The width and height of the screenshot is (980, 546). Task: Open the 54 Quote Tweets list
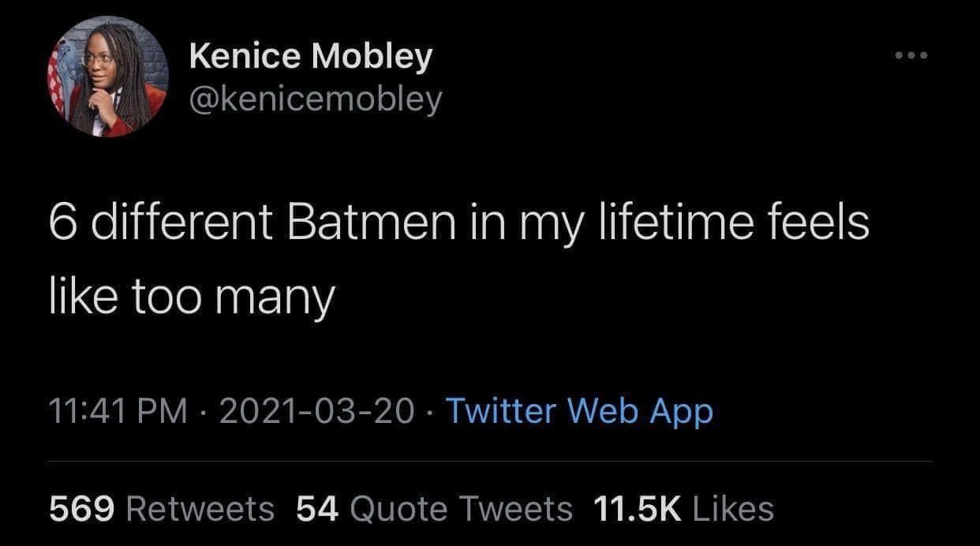(x=435, y=509)
